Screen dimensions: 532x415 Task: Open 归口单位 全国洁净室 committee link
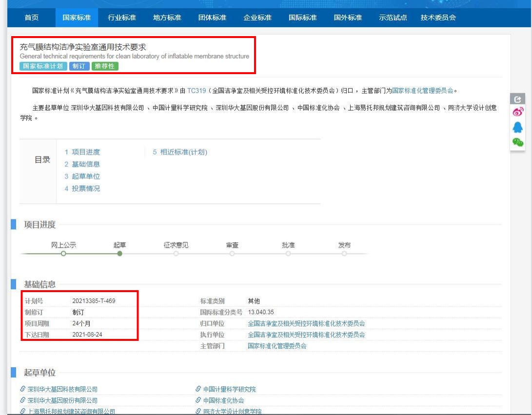click(306, 323)
